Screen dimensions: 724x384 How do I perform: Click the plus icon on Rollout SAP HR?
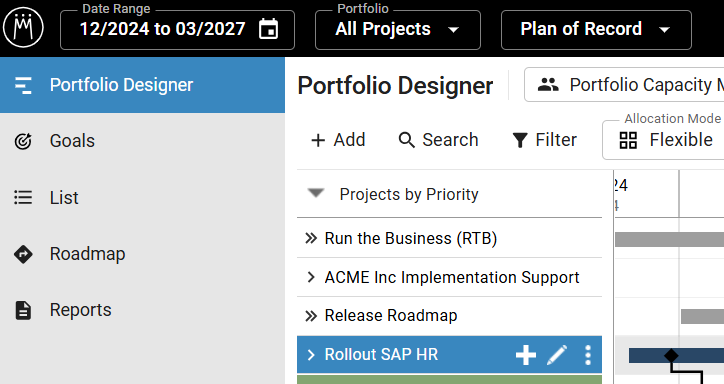coord(526,355)
